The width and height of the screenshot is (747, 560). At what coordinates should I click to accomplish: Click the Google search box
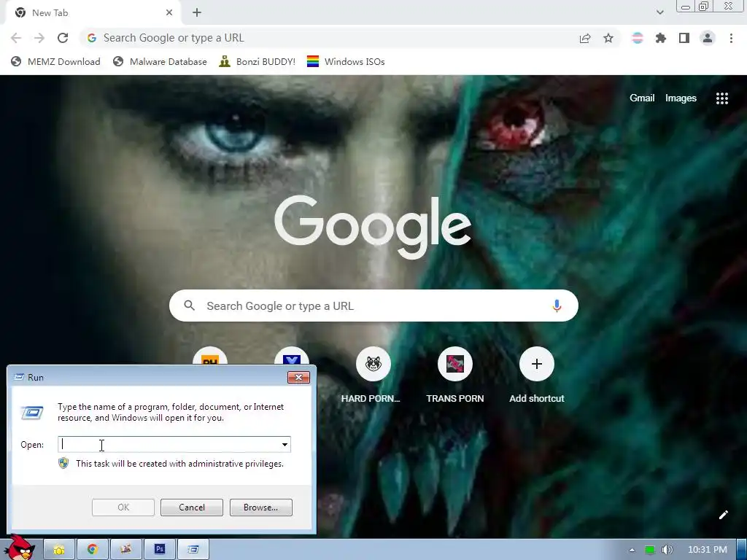(373, 306)
